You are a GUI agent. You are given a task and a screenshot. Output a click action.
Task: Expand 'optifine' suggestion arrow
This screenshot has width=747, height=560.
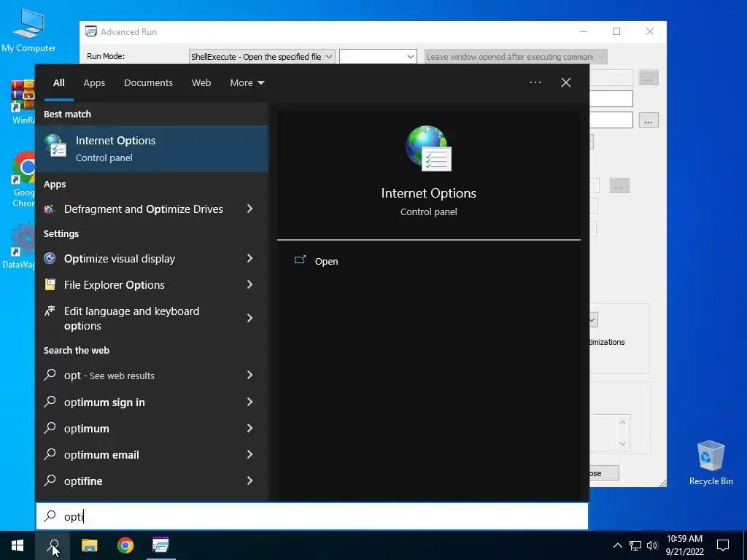pos(249,481)
